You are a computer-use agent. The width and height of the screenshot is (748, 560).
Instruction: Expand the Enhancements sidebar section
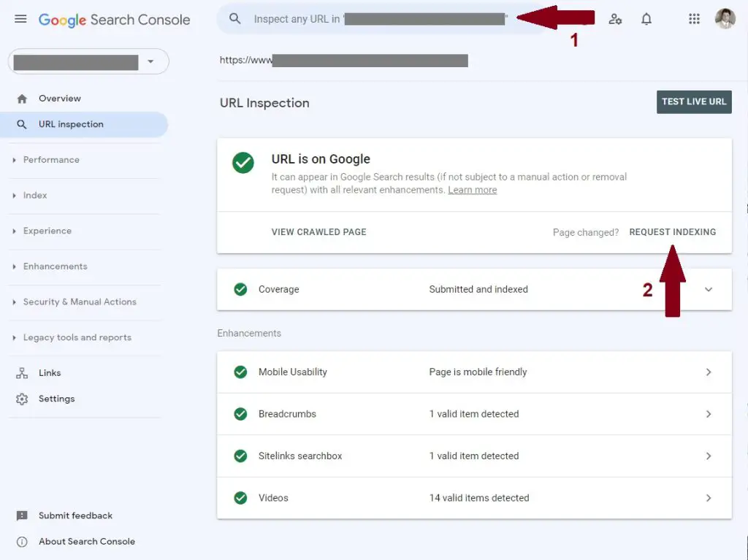pyautogui.click(x=14, y=266)
